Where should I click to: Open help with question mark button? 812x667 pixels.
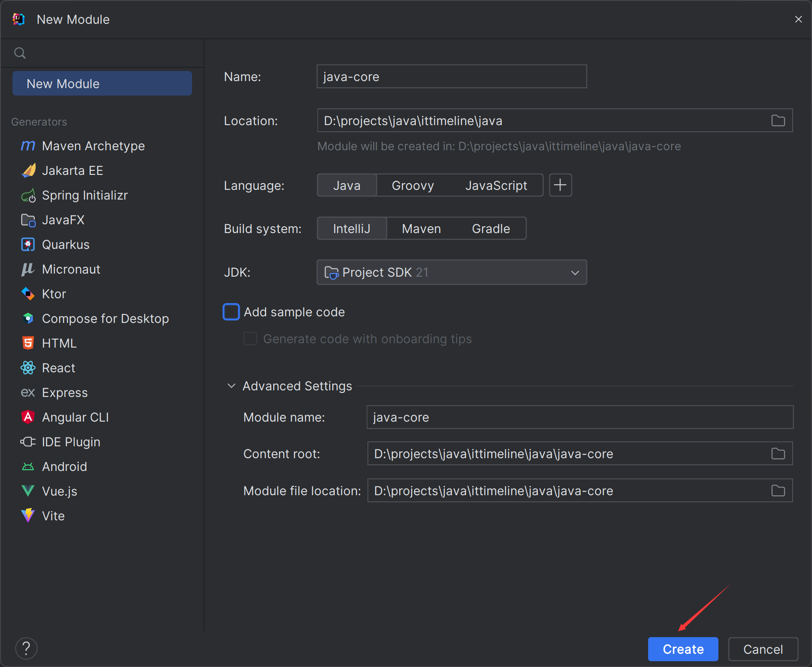click(x=26, y=648)
